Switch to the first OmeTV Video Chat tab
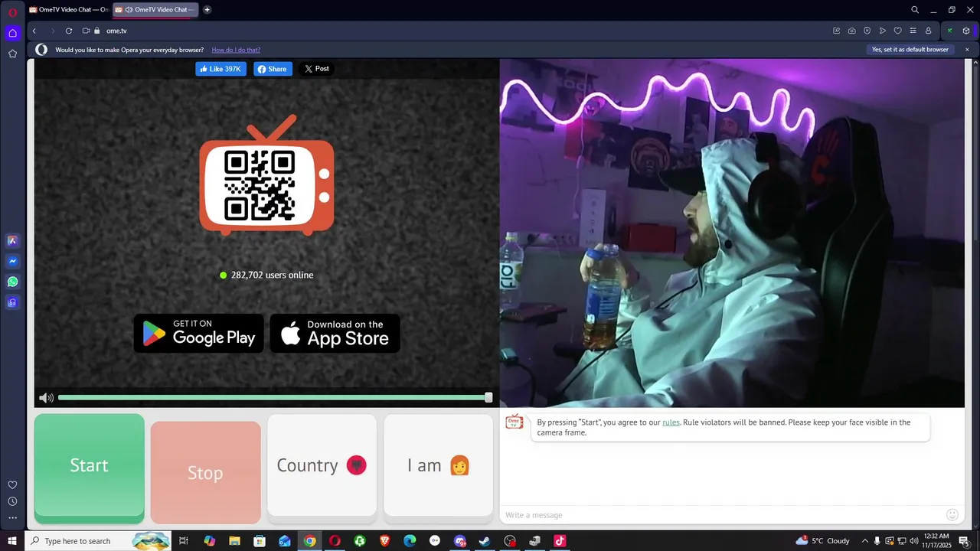 click(69, 10)
